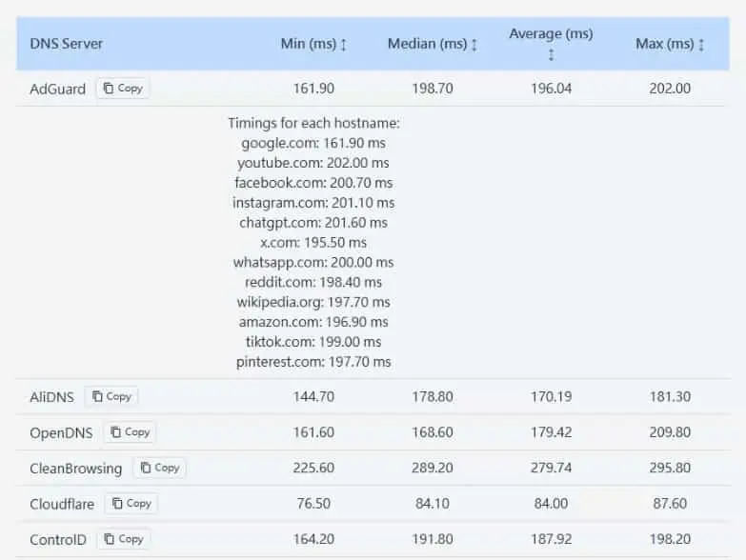
Task: Click the DNS Server column header
Action: [x=66, y=44]
